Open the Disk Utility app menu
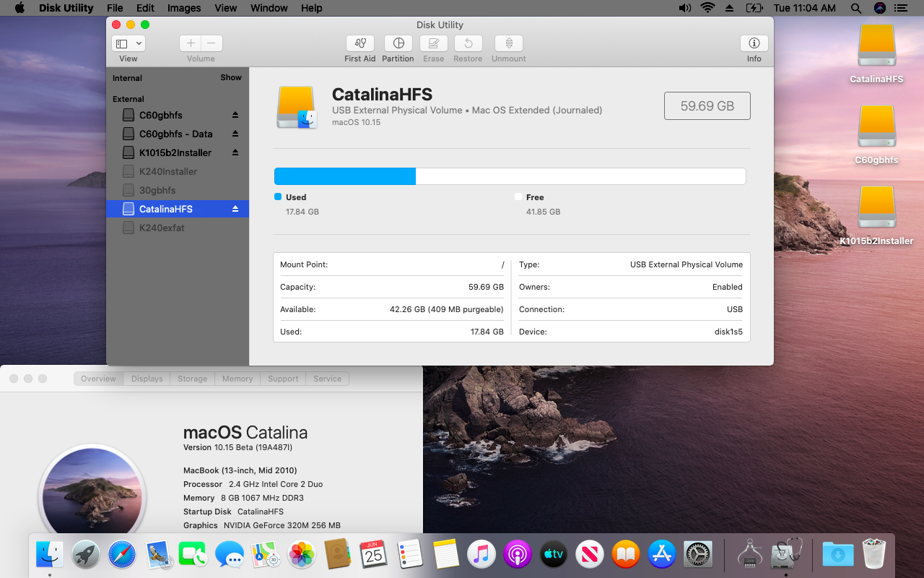The width and height of the screenshot is (924, 578). 66,8
